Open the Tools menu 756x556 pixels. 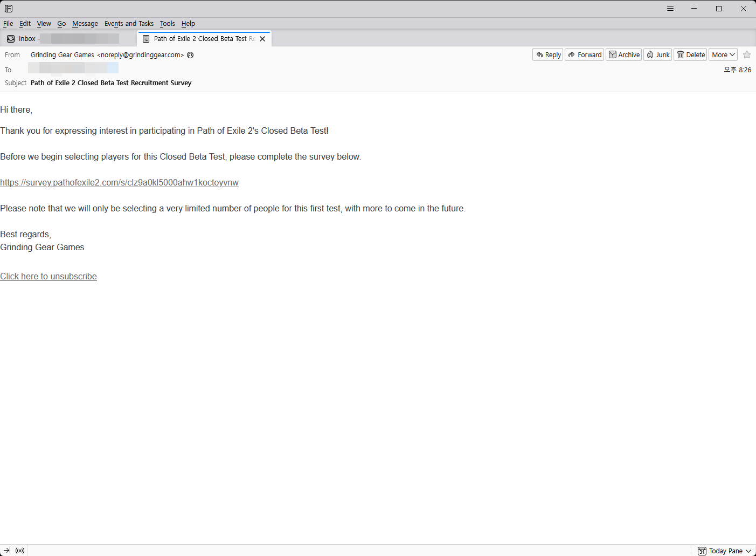point(167,24)
